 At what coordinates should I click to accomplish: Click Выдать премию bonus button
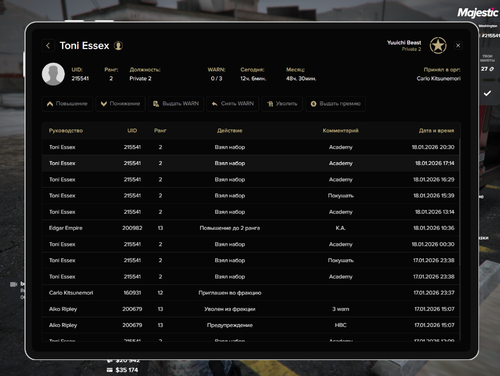point(336,104)
